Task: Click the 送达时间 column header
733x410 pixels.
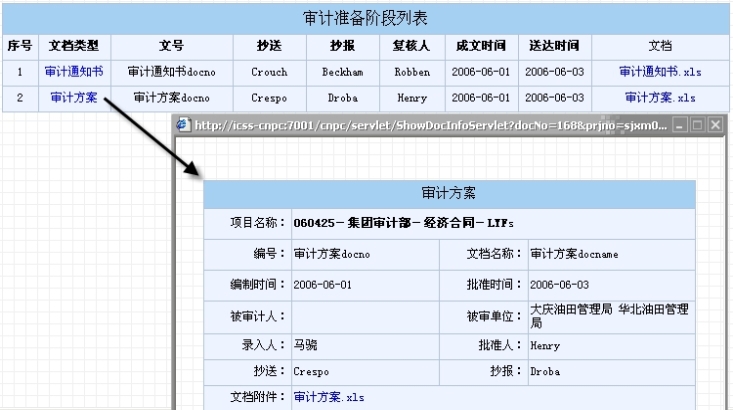Action: (x=552, y=46)
